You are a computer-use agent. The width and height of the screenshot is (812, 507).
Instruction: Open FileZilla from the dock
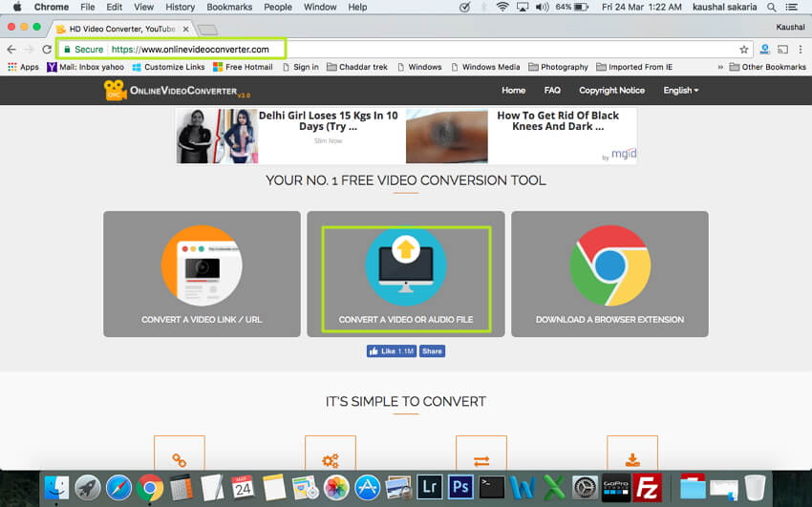(x=648, y=487)
